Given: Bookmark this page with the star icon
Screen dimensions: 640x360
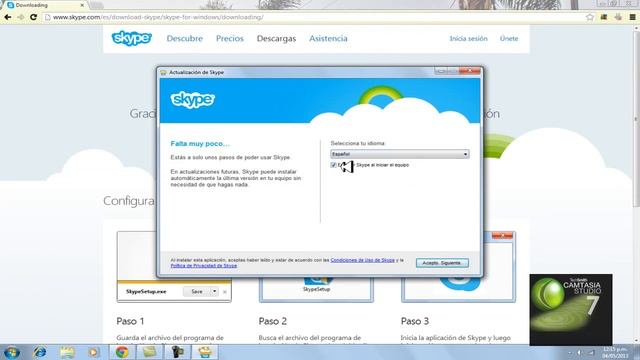Looking at the screenshot, I should click(590, 17).
